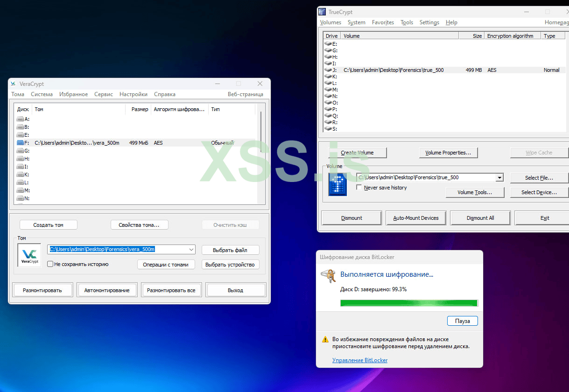Screen dimensions: 569x392
Task: Click Выход button in VeraCrypt
Action: pyautogui.click(x=236, y=290)
